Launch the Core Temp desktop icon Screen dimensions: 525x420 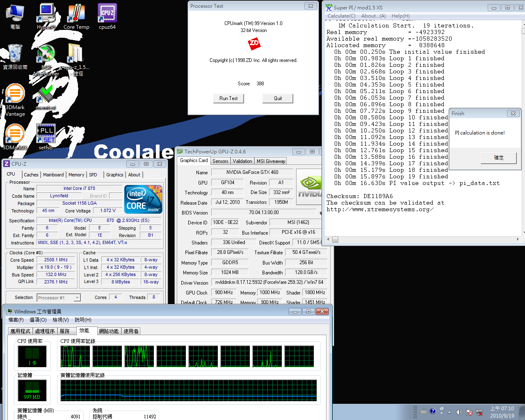(x=76, y=16)
